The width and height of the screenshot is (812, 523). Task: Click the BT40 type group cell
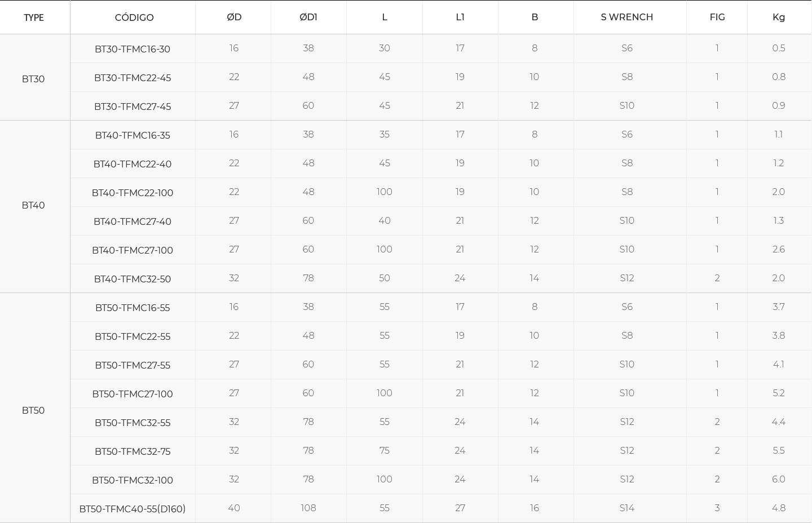coord(33,205)
